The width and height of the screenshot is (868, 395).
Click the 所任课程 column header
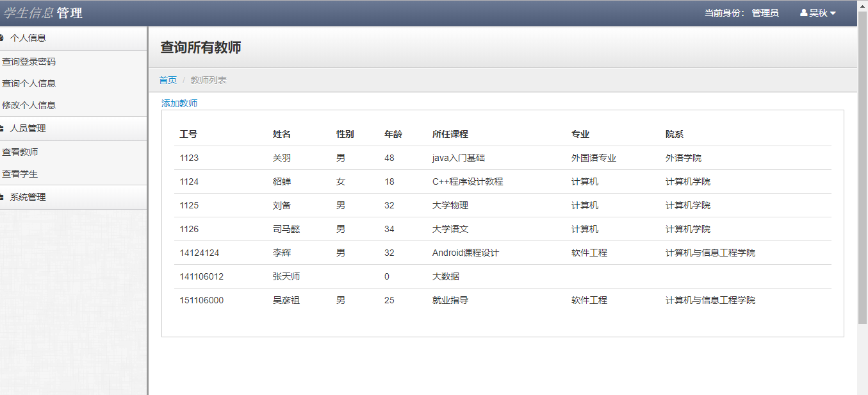(x=450, y=134)
